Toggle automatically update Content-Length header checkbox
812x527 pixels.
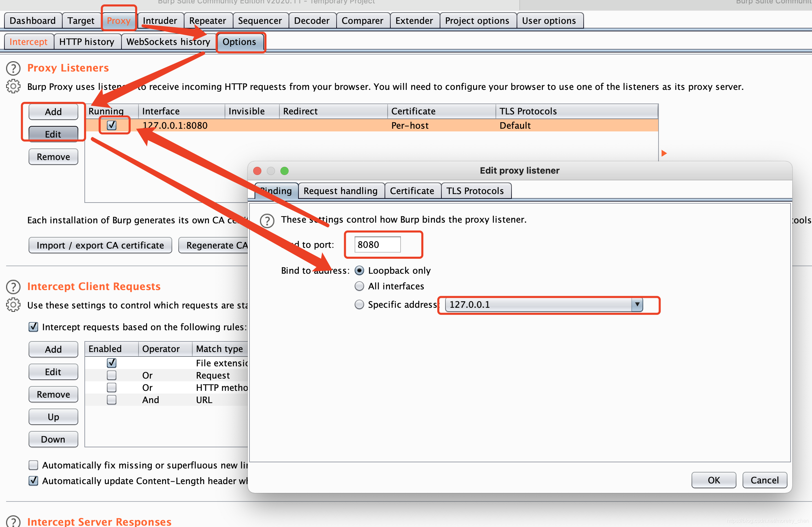pos(33,481)
